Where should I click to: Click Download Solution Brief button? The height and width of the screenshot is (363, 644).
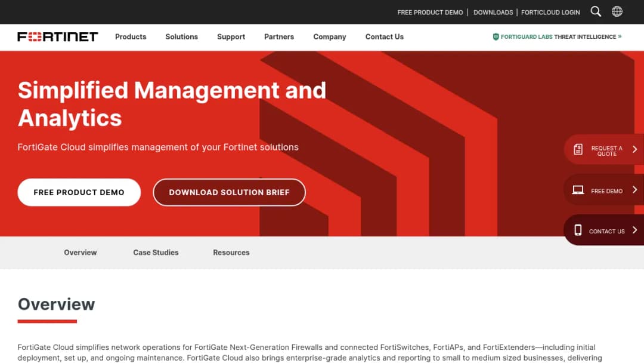pyautogui.click(x=229, y=192)
